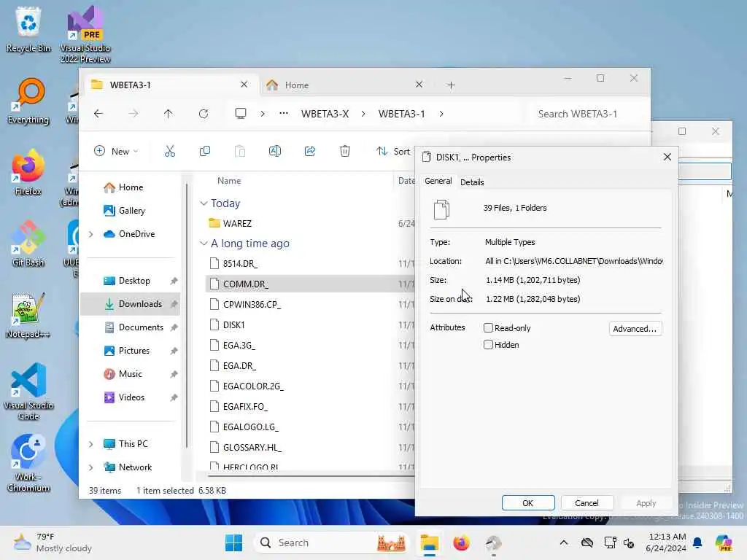
Task: Click the Windows Start button
Action: point(233,542)
